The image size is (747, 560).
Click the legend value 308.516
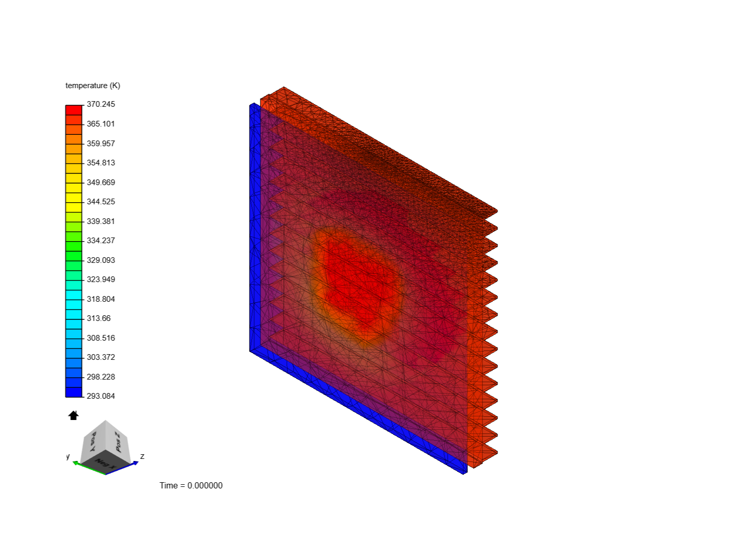tap(101, 338)
